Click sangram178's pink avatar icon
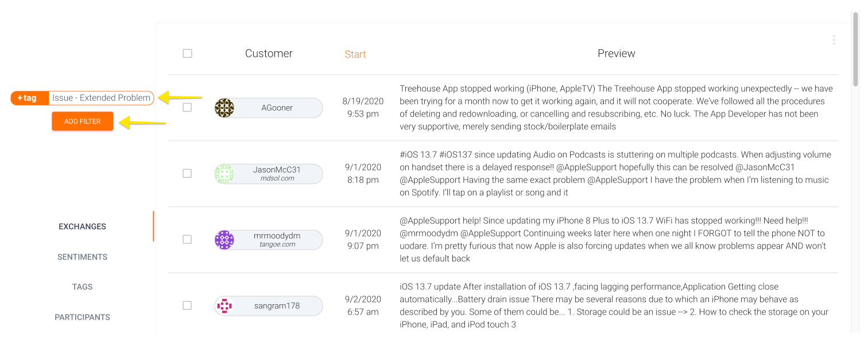 pyautogui.click(x=224, y=306)
